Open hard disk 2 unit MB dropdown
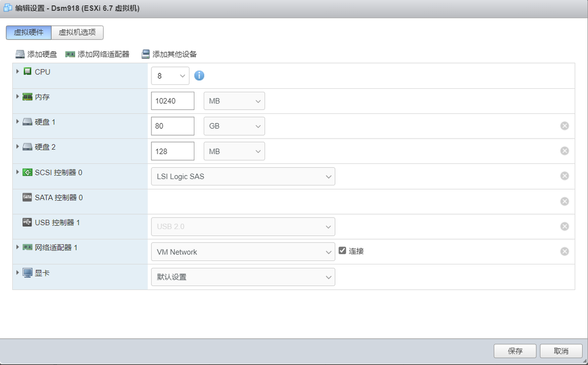 (234, 151)
